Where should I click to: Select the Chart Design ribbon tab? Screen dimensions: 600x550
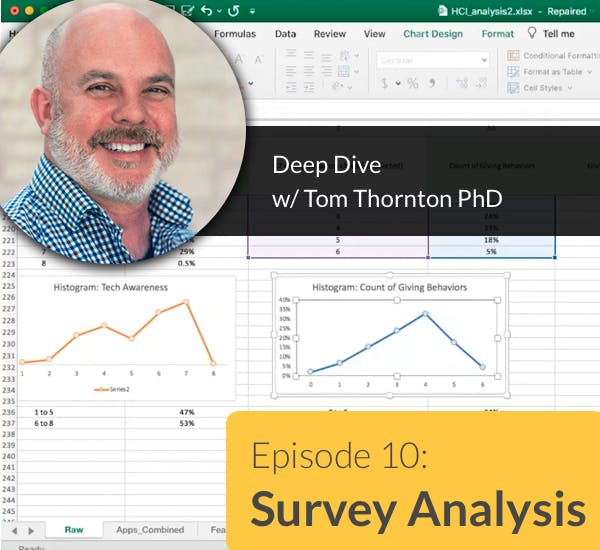tap(433, 34)
